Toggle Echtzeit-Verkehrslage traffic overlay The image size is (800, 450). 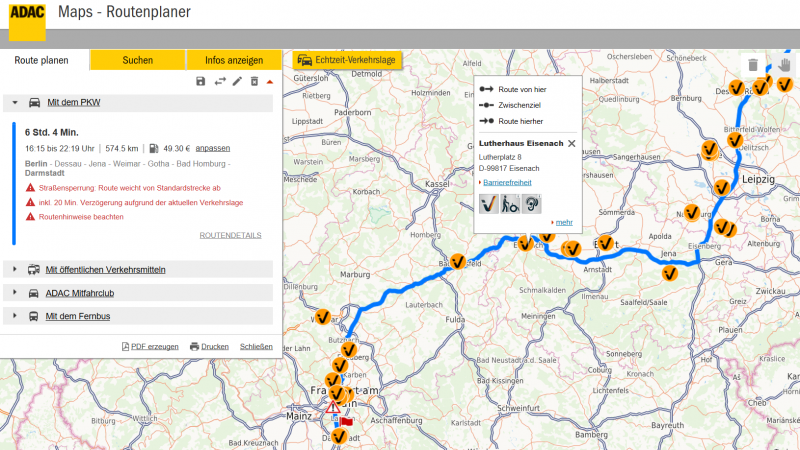tap(347, 60)
